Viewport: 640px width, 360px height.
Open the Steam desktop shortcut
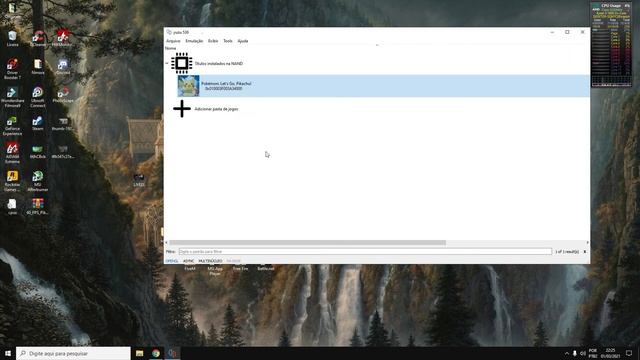pyautogui.click(x=38, y=123)
